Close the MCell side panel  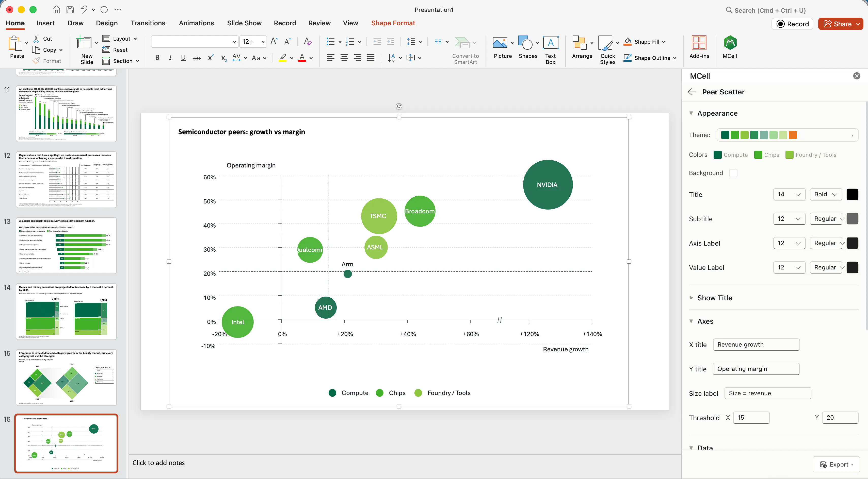click(857, 76)
